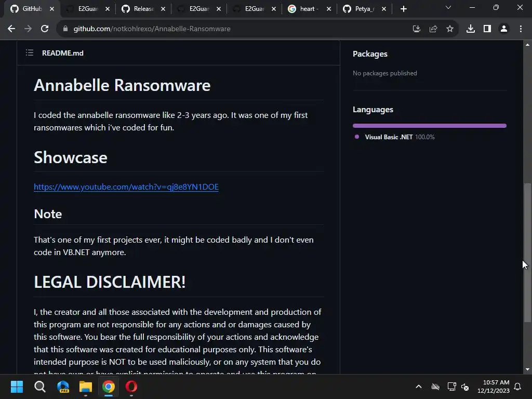Open a new browser tab
Screen dimensions: 532x399
click(x=403, y=9)
